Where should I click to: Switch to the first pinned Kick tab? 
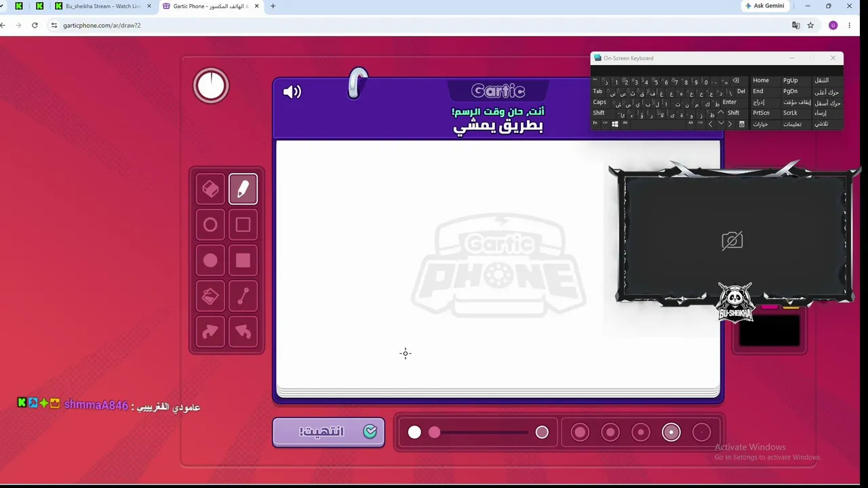tap(18, 6)
